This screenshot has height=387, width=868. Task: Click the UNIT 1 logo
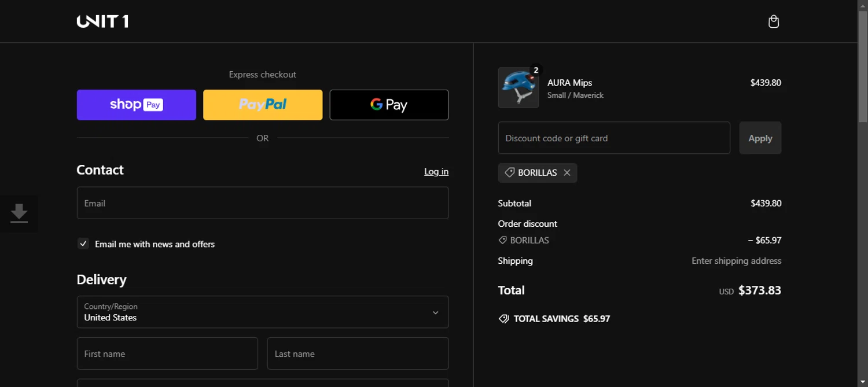click(102, 21)
